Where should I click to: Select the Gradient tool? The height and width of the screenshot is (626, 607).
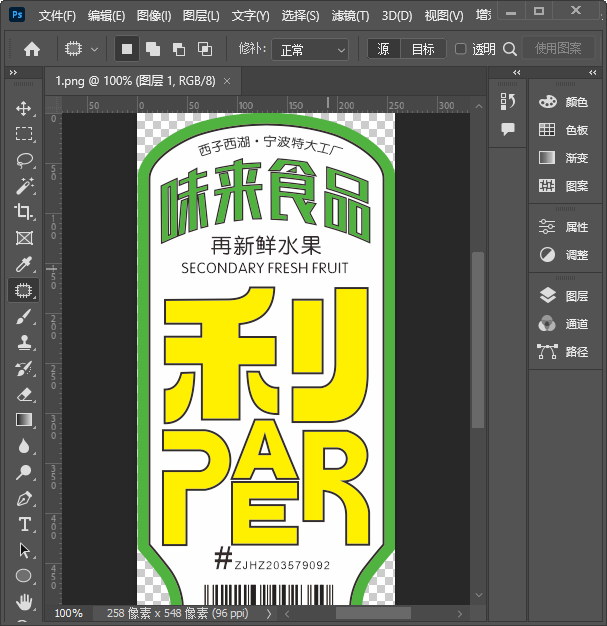click(24, 420)
